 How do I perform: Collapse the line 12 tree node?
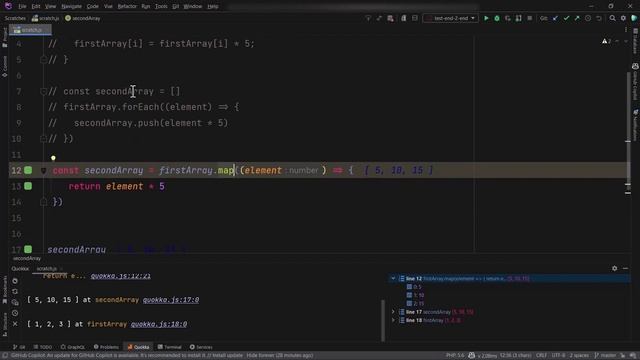pos(393,278)
